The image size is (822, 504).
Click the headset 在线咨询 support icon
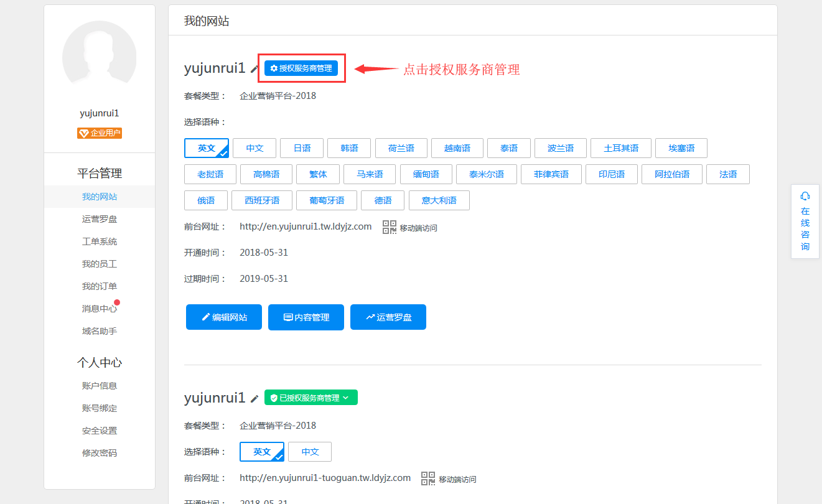pyautogui.click(x=805, y=196)
